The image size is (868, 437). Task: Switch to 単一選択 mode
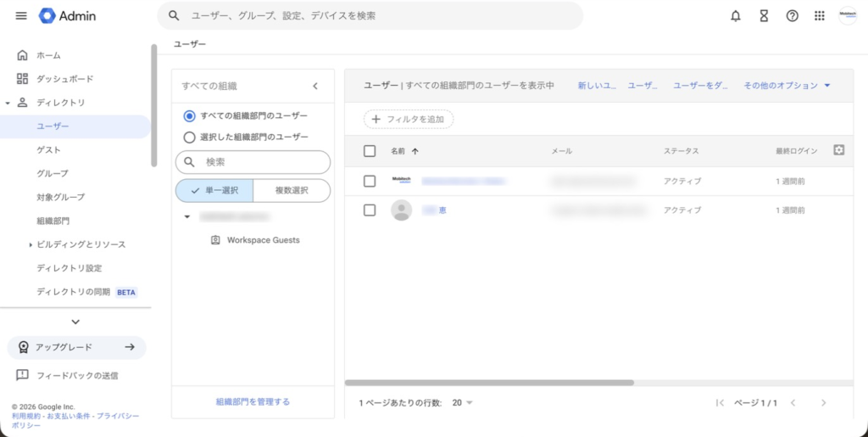(214, 191)
